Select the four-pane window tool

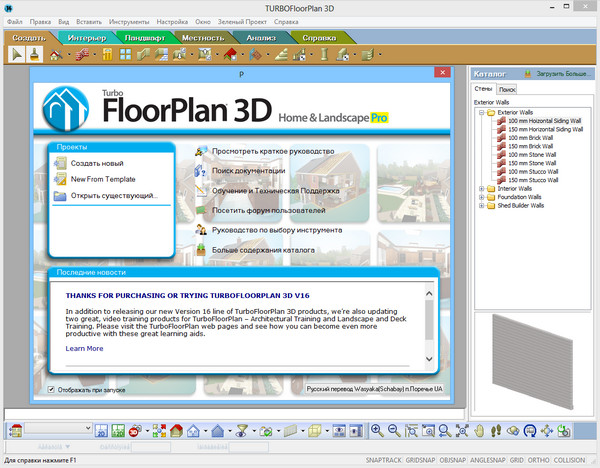125,55
